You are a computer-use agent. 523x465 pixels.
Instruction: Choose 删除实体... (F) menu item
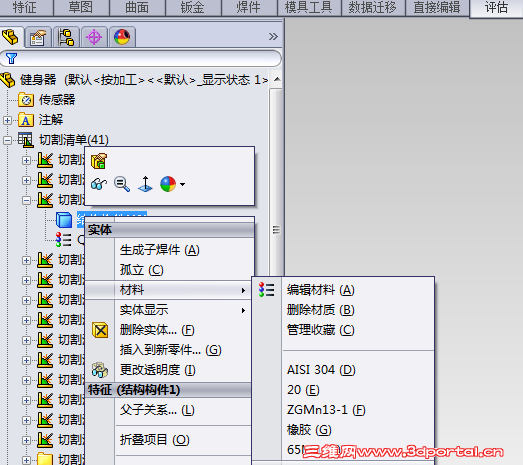point(157,330)
